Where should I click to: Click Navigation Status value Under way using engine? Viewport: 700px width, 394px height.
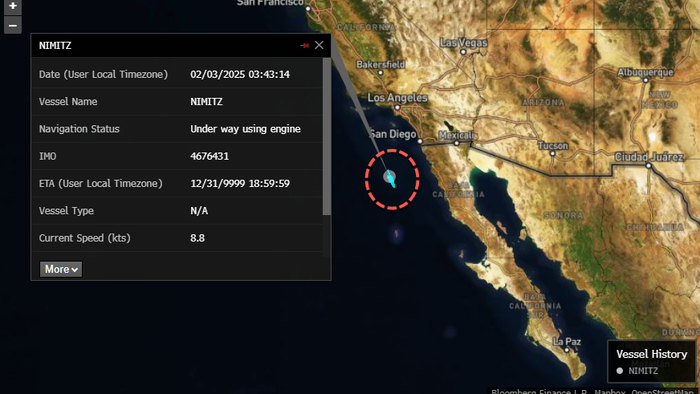coord(246,129)
